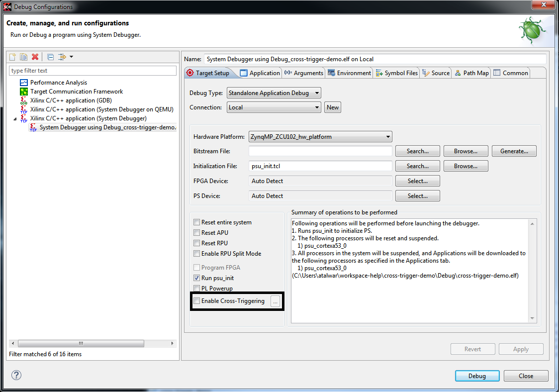Open the Hardware Platform dropdown
Image resolution: width=559 pixels, height=392 pixels.
click(320, 137)
